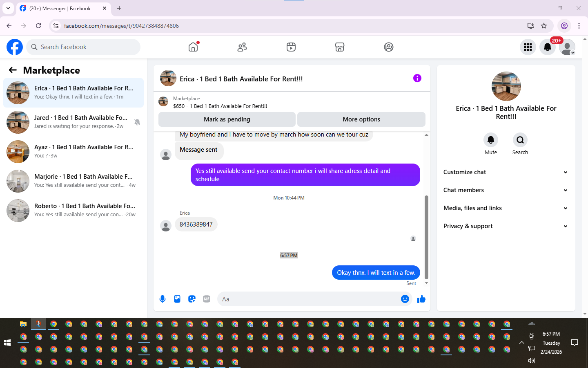Open the Marketplace storefront icon
This screenshot has height=368, width=588.
click(x=340, y=47)
